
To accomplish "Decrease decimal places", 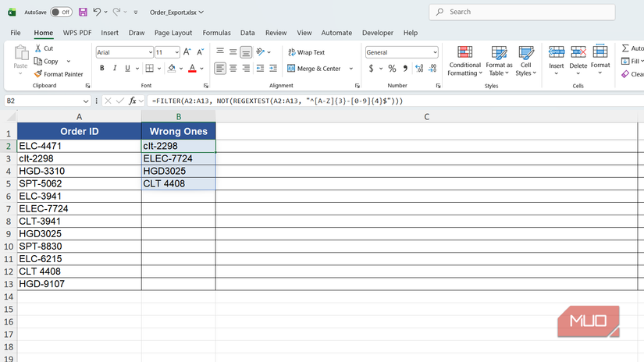I will click(432, 69).
